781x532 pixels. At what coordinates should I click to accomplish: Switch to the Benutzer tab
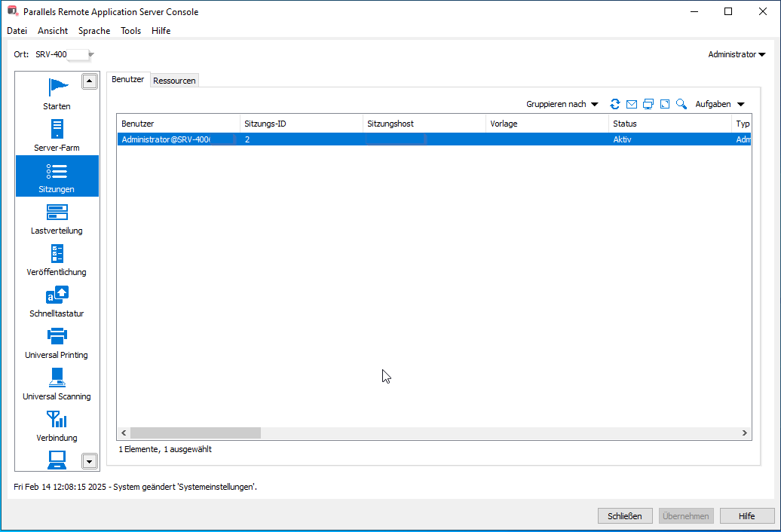pos(128,80)
